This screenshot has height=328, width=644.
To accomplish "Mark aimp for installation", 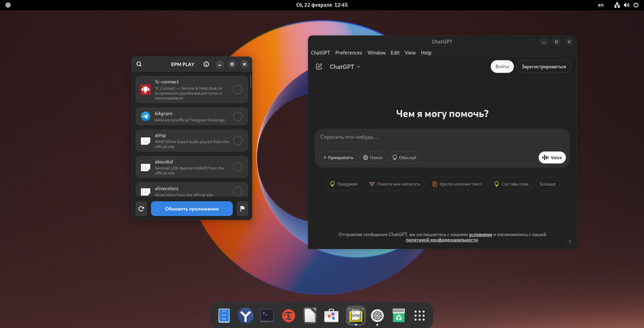I will pos(238,140).
